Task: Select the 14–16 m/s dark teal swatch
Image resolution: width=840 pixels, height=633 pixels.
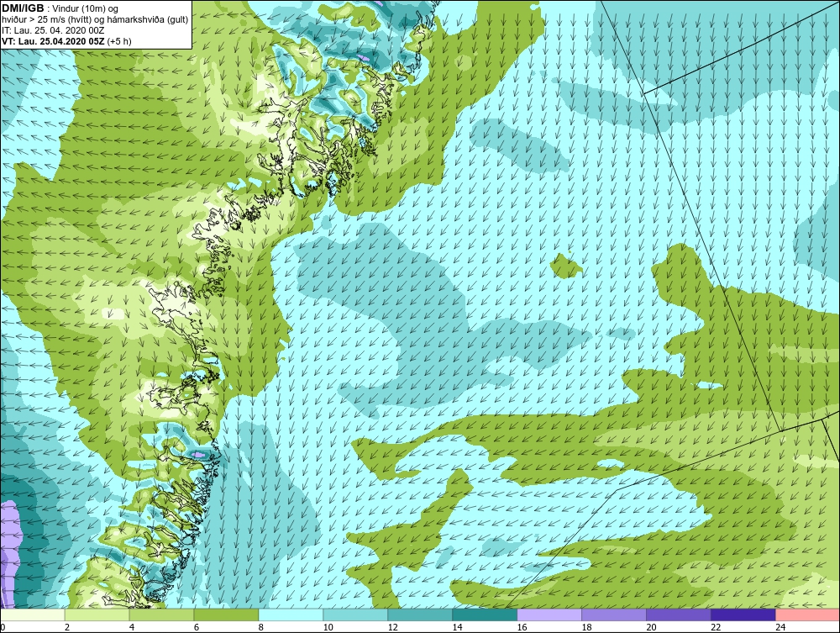Action: coord(485,615)
